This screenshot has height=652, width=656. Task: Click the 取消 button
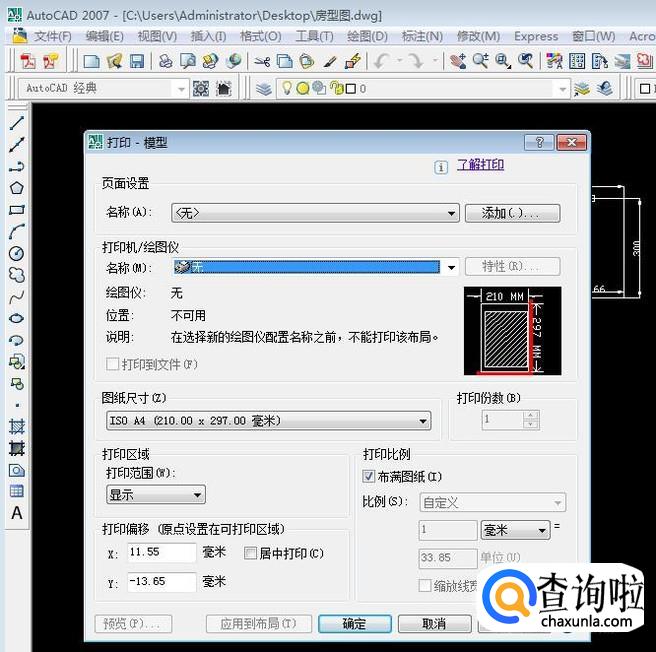434,624
